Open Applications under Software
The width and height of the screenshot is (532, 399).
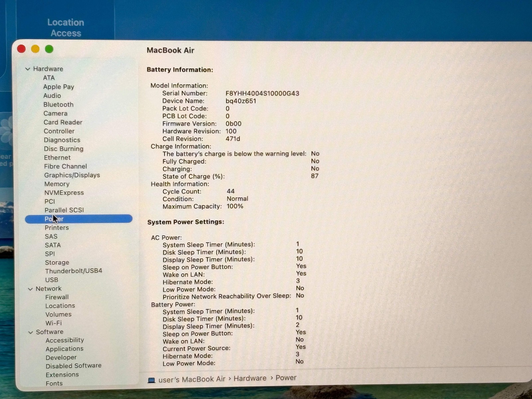[65, 349]
